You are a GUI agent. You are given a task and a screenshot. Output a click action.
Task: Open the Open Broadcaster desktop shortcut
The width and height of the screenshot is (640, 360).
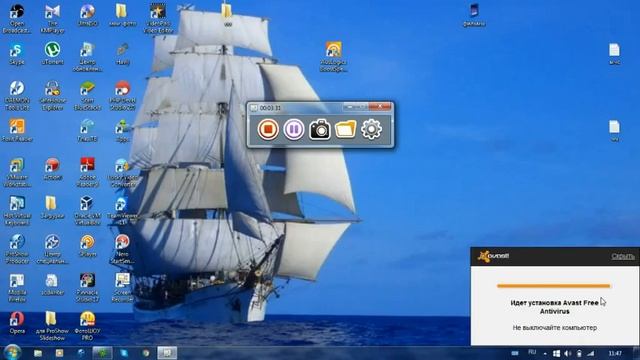click(x=17, y=18)
